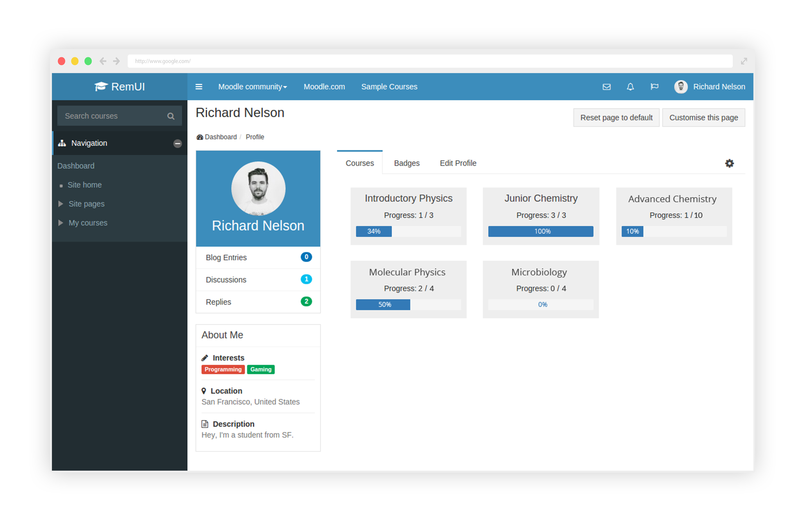Open the Edit Profile tab
The width and height of the screenshot is (812, 522).
458,163
